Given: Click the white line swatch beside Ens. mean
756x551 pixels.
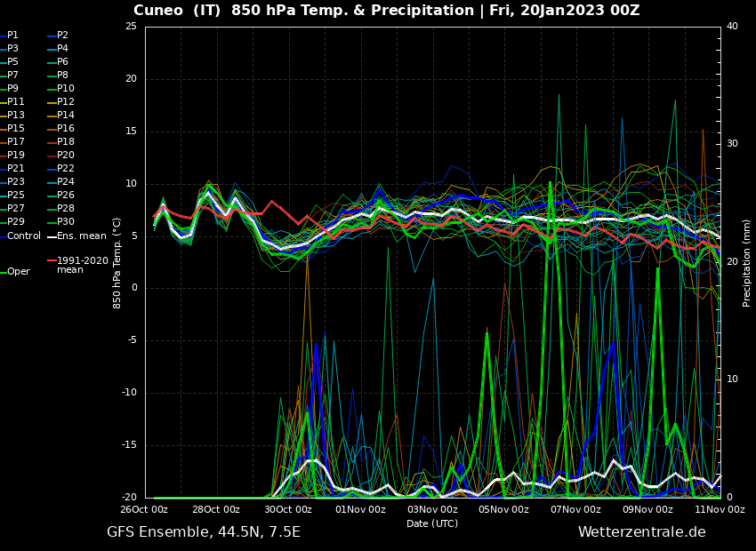Looking at the screenshot, I should click(52, 236).
